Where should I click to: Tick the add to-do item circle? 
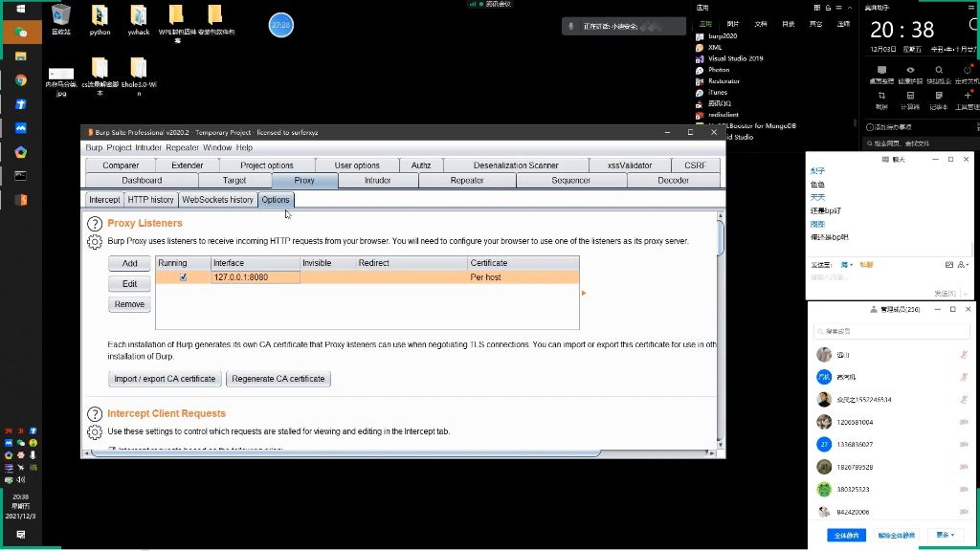[x=869, y=127]
